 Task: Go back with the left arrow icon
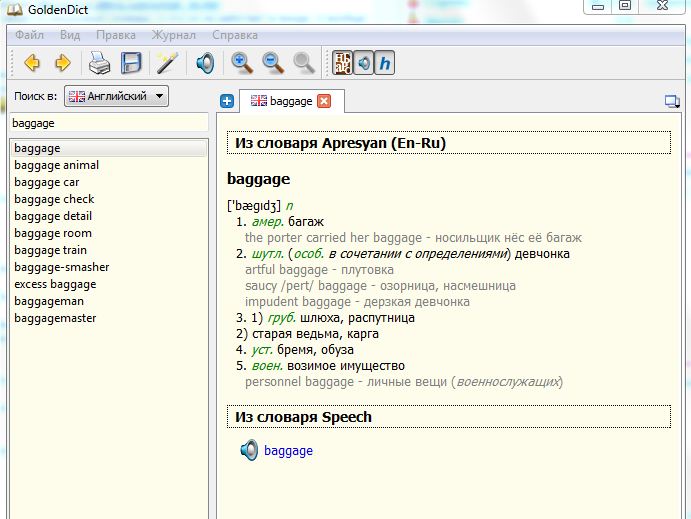[x=32, y=63]
